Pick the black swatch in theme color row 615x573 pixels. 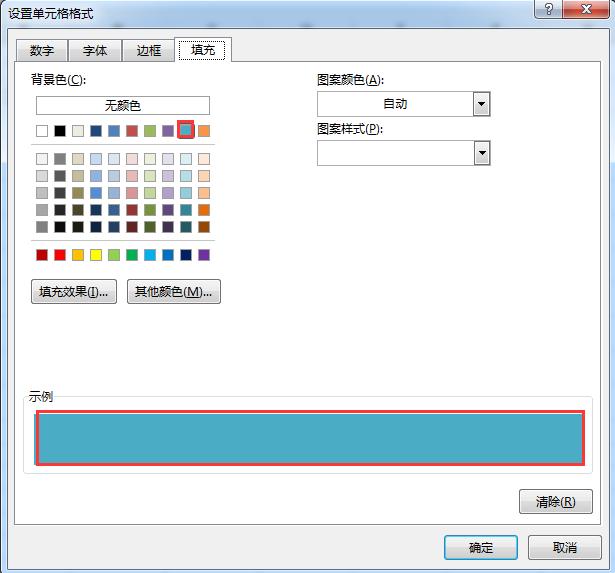[x=60, y=131]
